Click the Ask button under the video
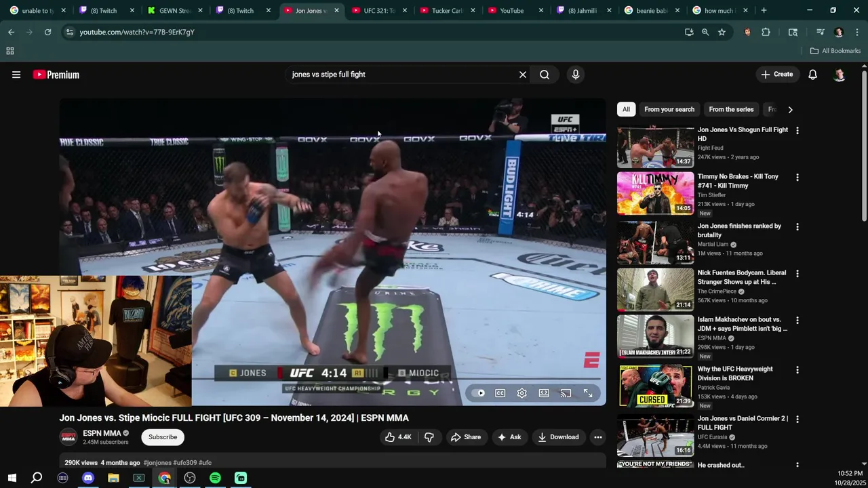 509,437
